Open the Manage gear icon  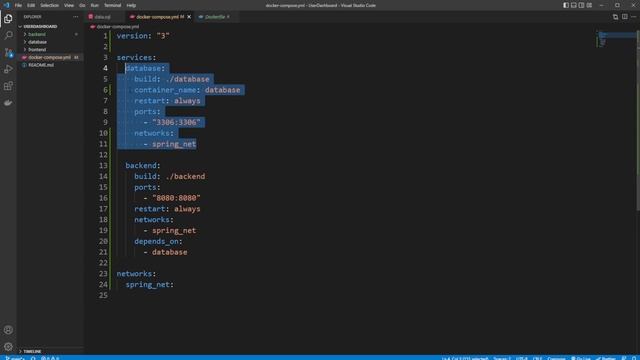tap(8, 347)
